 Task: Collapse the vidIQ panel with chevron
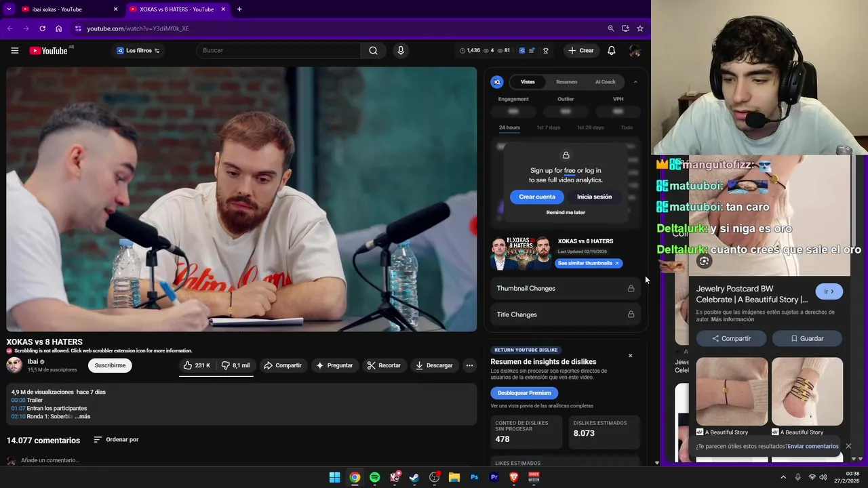(x=635, y=82)
